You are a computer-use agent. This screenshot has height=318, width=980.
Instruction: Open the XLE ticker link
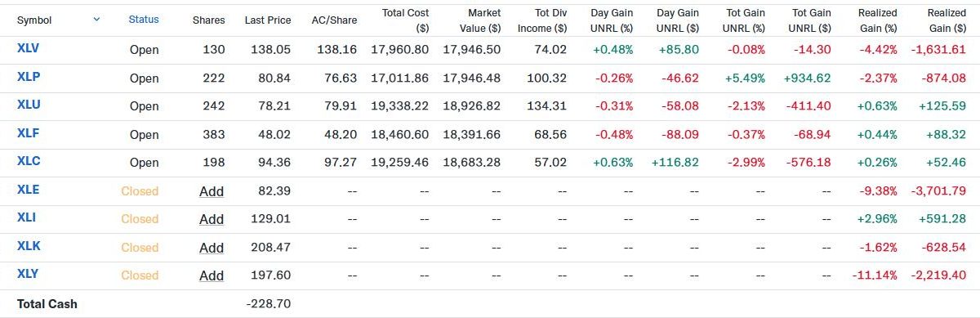[29, 190]
